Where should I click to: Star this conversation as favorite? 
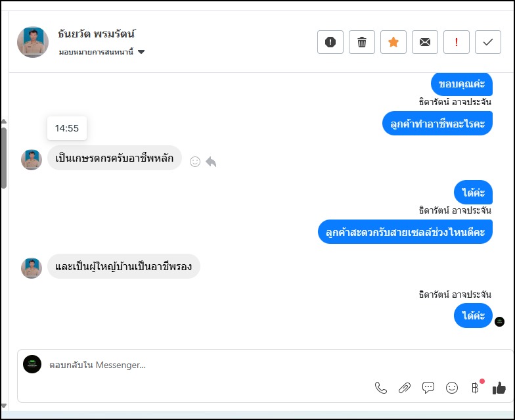(393, 42)
